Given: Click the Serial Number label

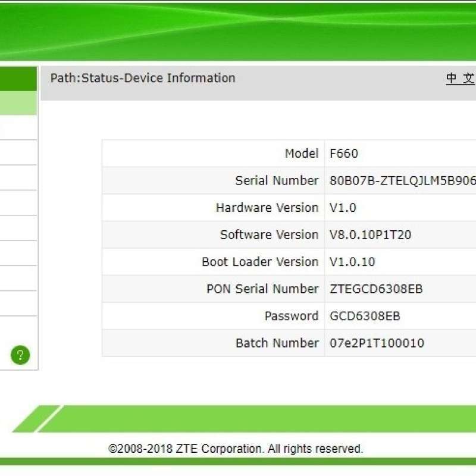Looking at the screenshot, I should pos(277,180).
